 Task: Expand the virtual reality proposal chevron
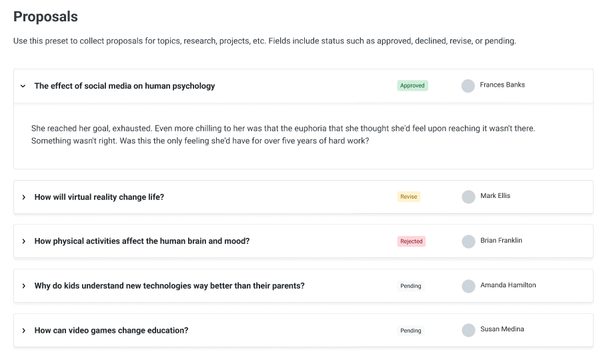pyautogui.click(x=24, y=197)
